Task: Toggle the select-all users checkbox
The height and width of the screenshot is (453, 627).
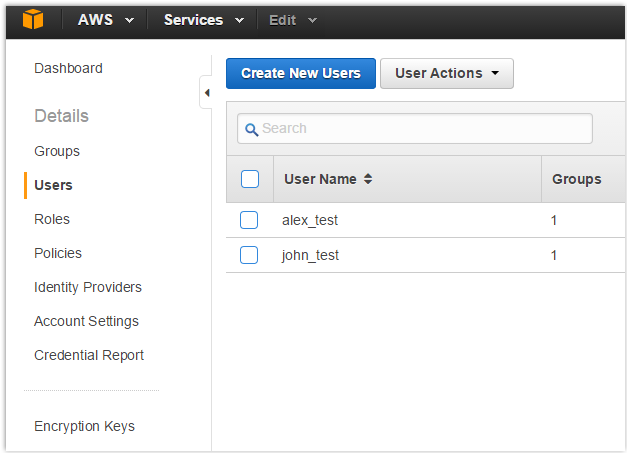Action: 250,179
